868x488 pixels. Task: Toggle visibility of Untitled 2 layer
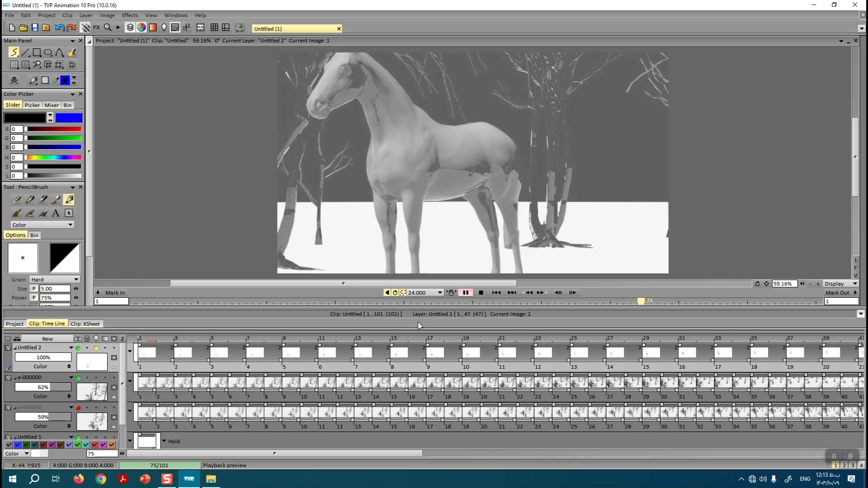pyautogui.click(x=78, y=348)
